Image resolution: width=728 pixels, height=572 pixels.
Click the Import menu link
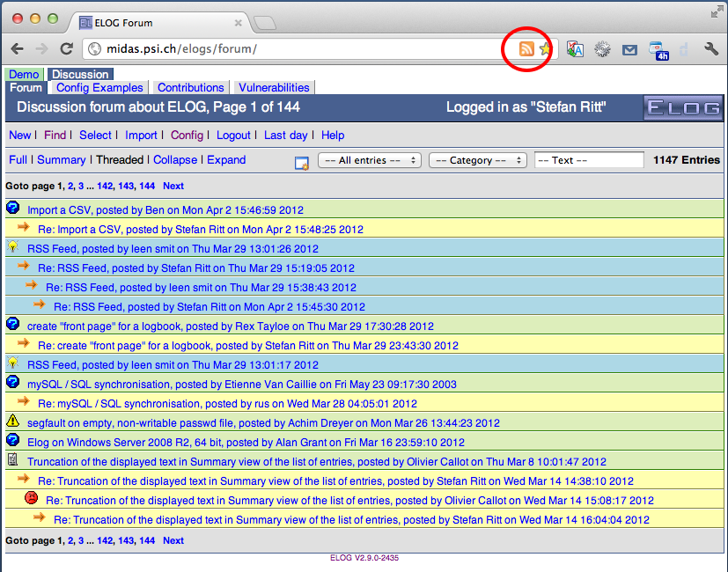pos(141,136)
